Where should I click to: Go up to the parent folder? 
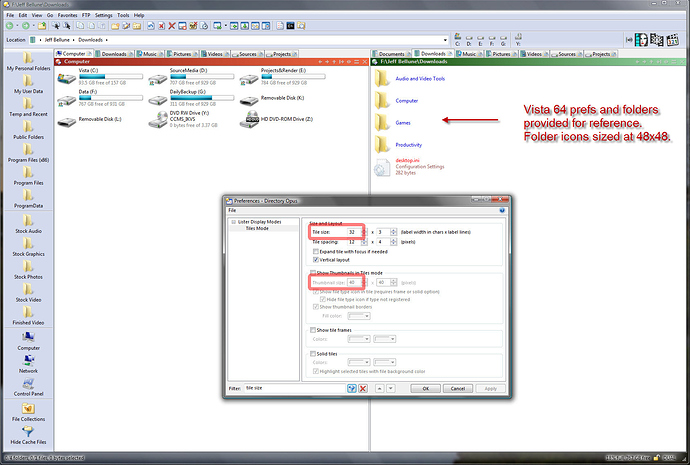(x=42, y=26)
